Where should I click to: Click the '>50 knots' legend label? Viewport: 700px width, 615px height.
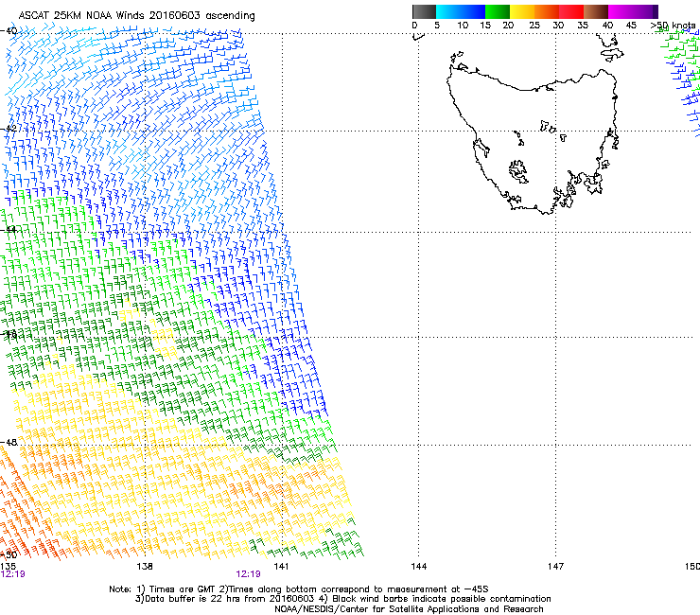(673, 26)
